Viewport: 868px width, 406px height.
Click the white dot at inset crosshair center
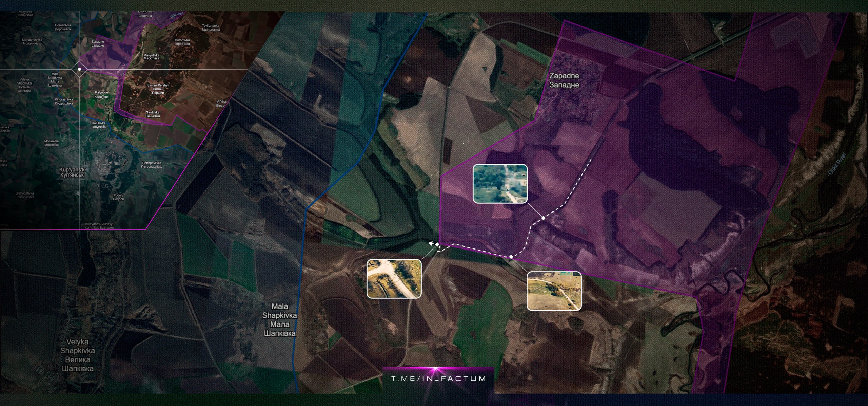(79, 69)
